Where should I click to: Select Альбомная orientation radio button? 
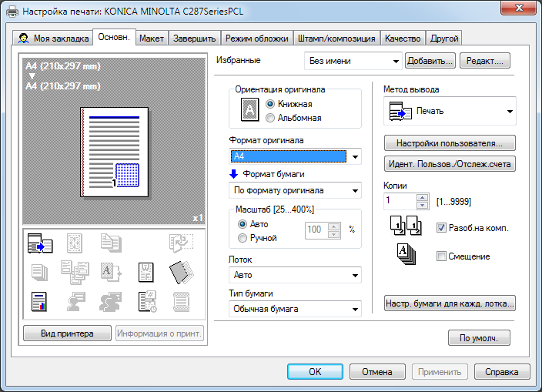pyautogui.click(x=270, y=118)
